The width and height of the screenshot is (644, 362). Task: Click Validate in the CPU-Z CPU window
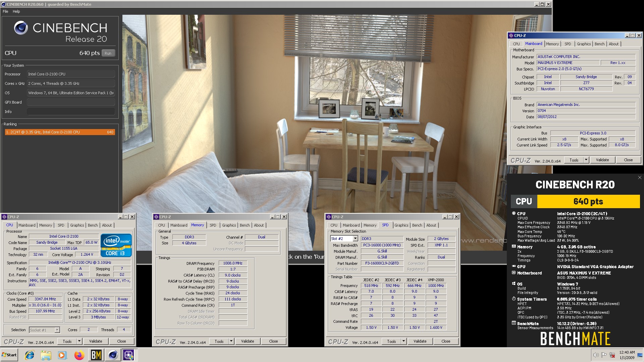[x=96, y=341]
